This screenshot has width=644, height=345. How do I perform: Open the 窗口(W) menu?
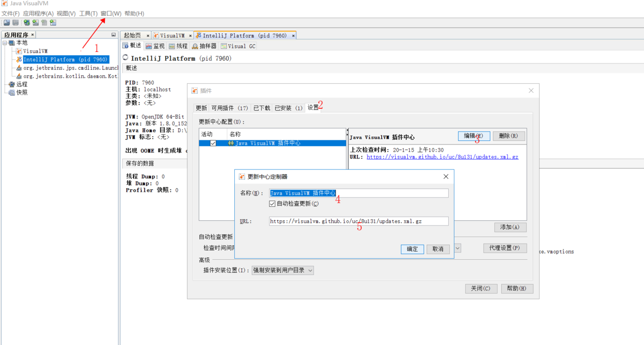(111, 14)
